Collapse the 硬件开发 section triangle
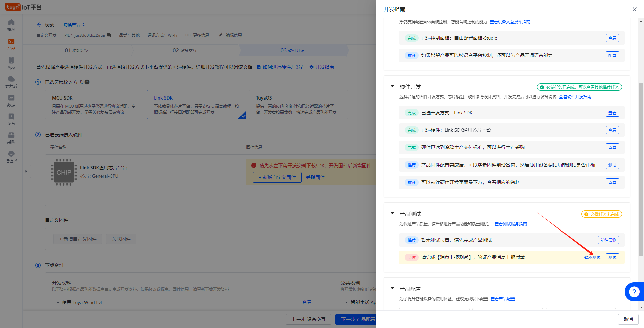Viewport: 644px width, 328px height. [392, 86]
